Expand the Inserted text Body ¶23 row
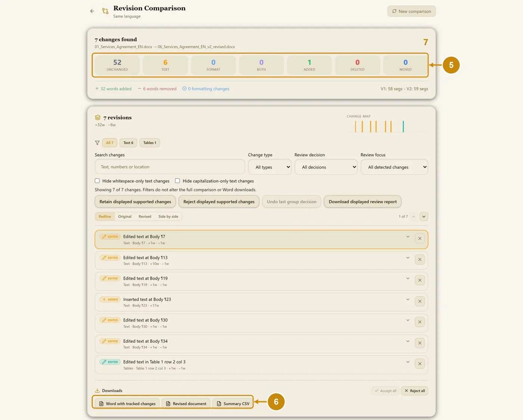 click(408, 299)
